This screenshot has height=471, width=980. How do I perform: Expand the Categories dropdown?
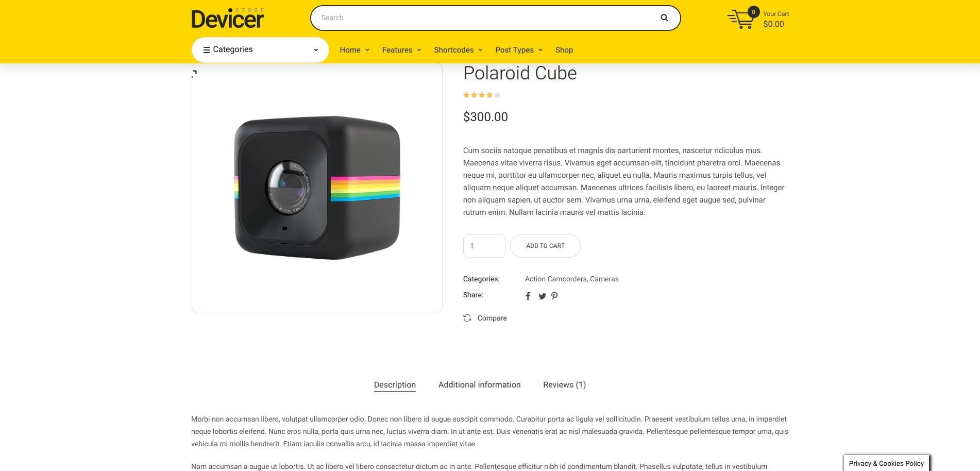click(260, 49)
